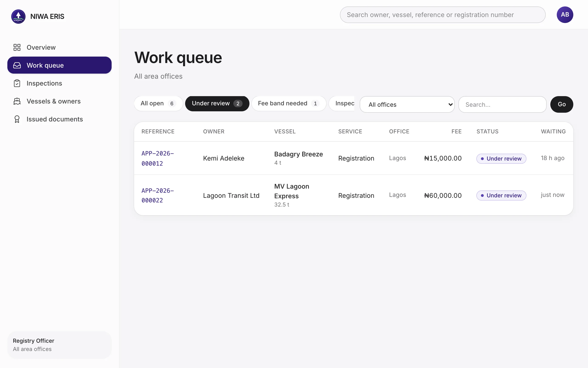Open application APP-2026-000022
This screenshot has width=588, height=368.
tap(158, 195)
